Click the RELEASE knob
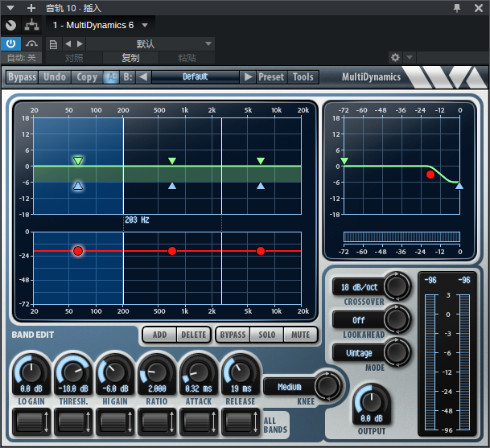 (241, 372)
